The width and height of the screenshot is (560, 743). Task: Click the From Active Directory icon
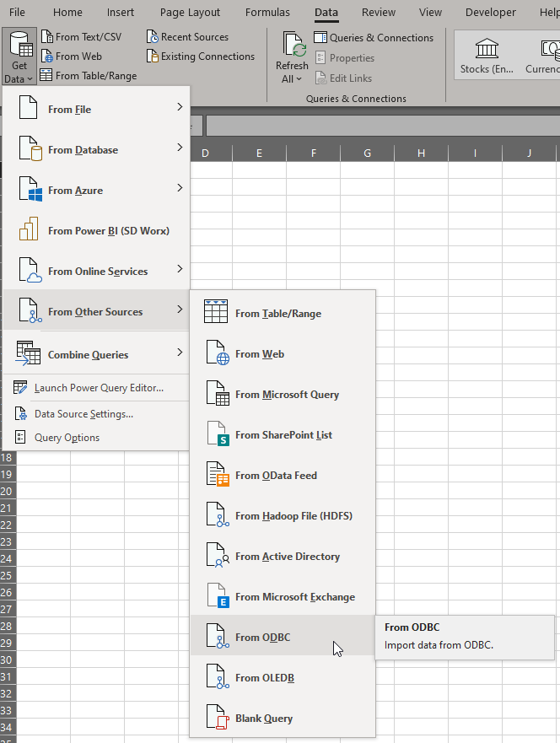pos(218,555)
